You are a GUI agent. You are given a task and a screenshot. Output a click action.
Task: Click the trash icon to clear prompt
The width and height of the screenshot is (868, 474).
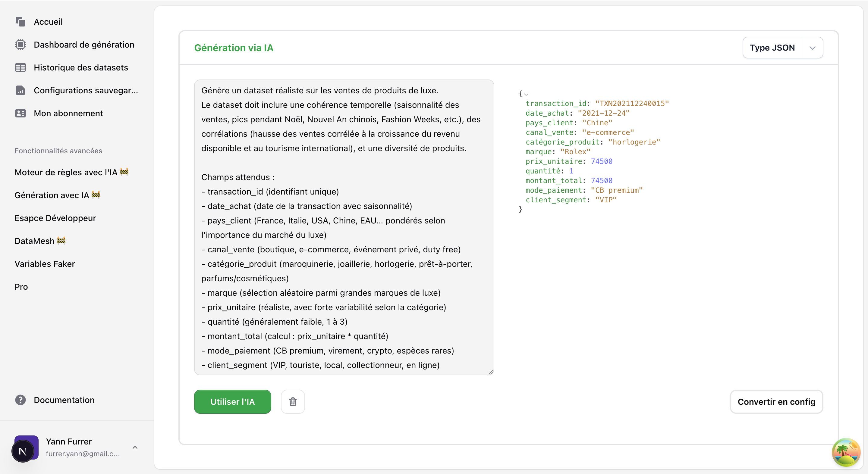292,402
